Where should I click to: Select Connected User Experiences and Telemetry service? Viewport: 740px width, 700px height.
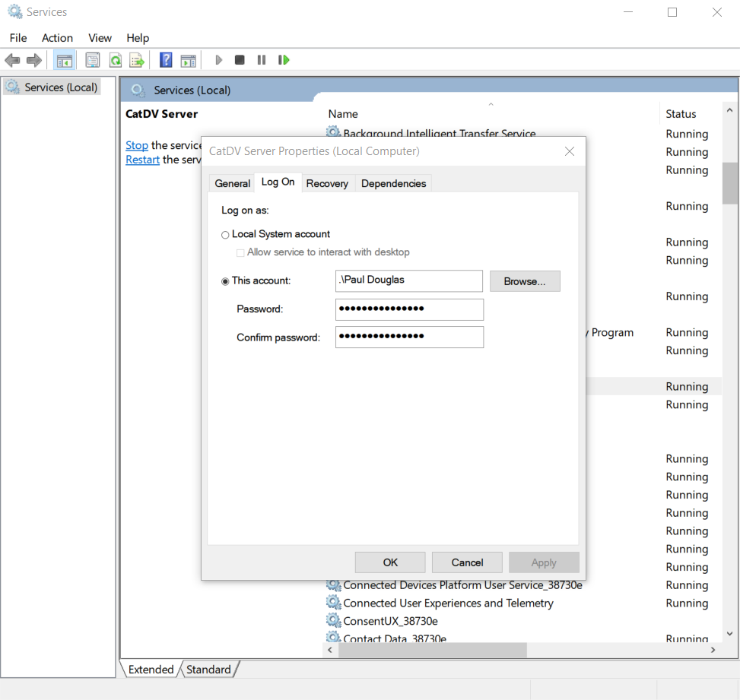[x=448, y=603]
